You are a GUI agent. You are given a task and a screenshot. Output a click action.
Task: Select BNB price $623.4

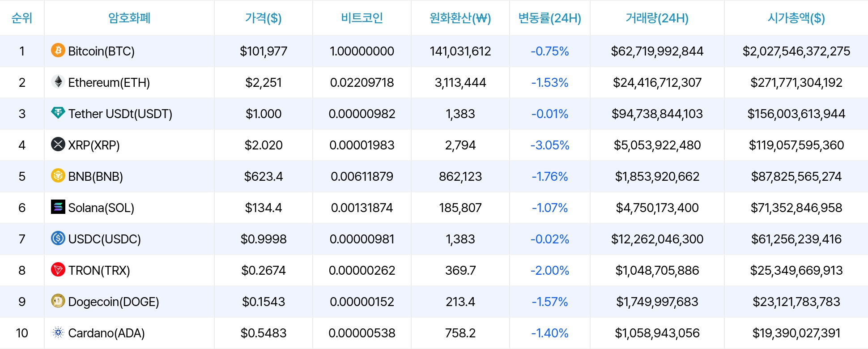(264, 176)
